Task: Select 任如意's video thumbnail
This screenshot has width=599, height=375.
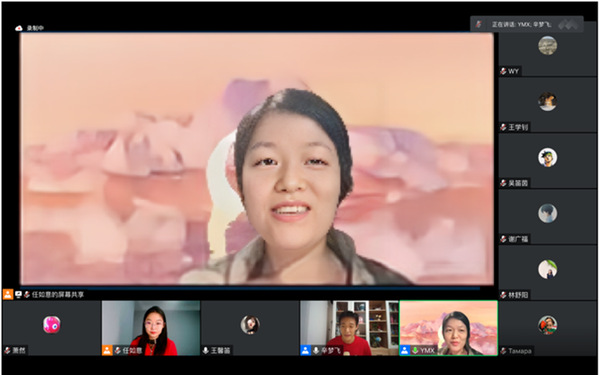Action: click(151, 328)
